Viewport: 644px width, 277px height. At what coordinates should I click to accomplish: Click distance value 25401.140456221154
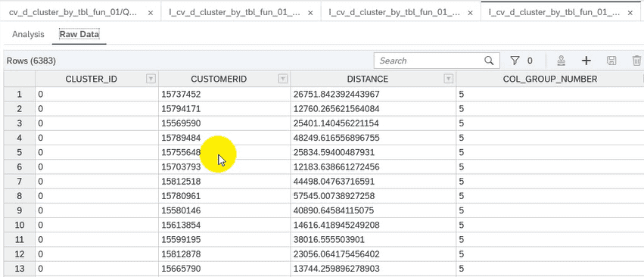click(336, 123)
